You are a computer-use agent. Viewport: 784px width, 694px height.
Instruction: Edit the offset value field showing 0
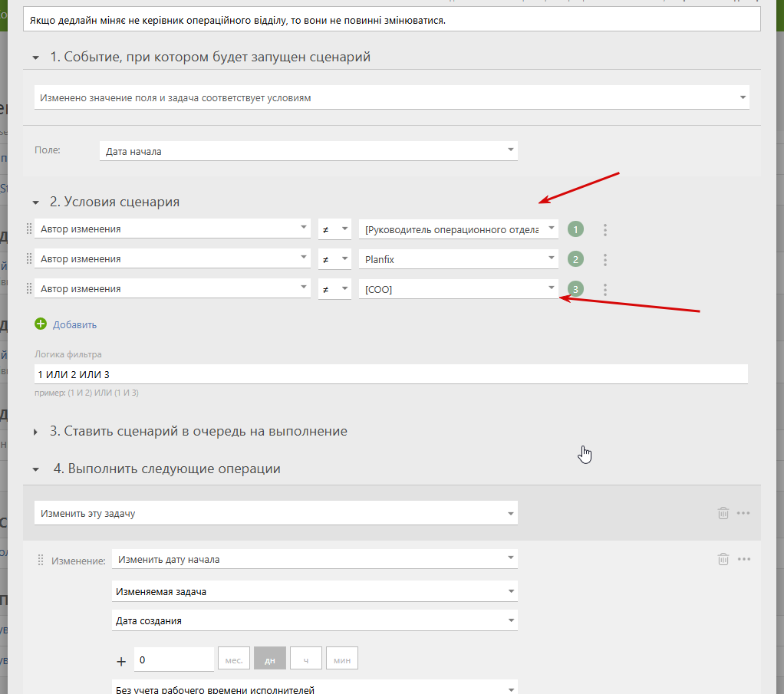point(174,659)
